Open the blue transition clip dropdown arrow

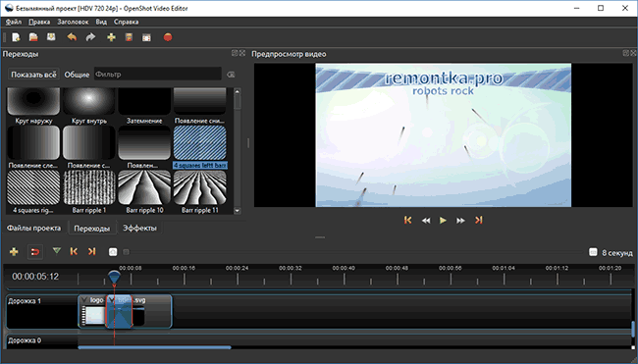[x=112, y=300]
